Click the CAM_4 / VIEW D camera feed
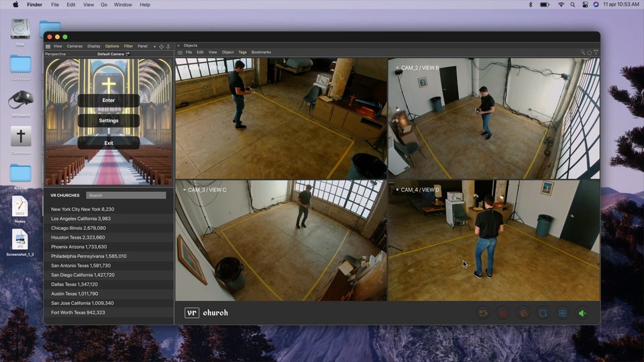Viewport: 644px width, 362px height. [494, 241]
